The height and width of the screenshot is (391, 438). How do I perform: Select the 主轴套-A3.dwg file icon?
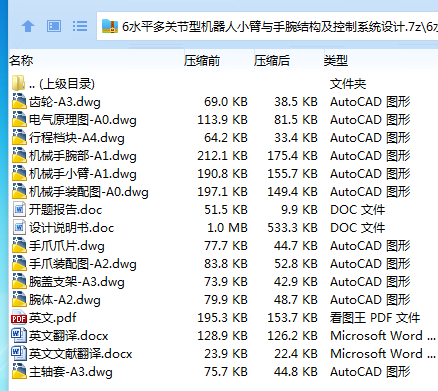[x=19, y=371]
